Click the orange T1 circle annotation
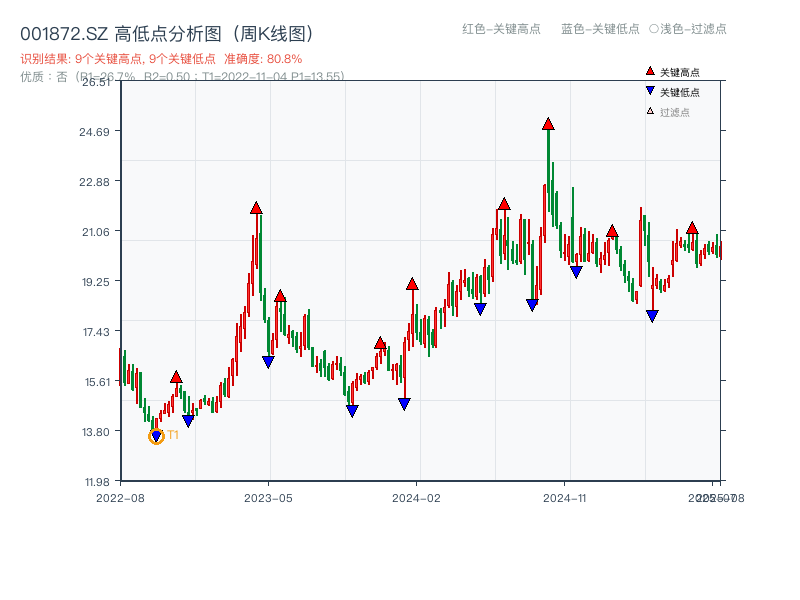Screen dimensions: 800x600 tap(157, 435)
